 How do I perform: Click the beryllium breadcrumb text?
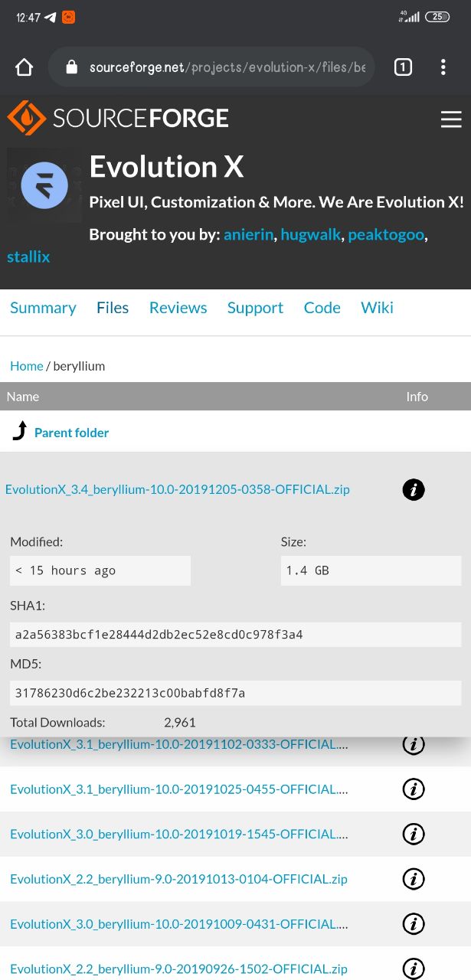pyautogui.click(x=79, y=366)
